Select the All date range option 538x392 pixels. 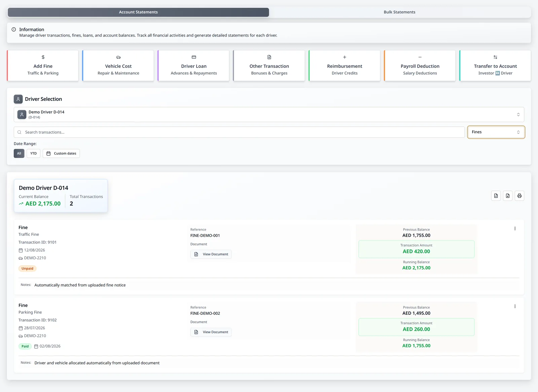click(x=19, y=154)
